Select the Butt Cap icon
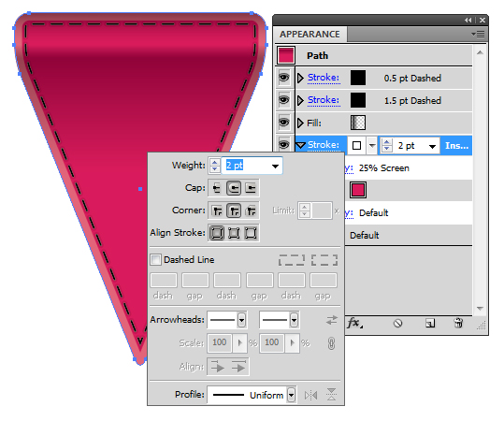 click(217, 188)
